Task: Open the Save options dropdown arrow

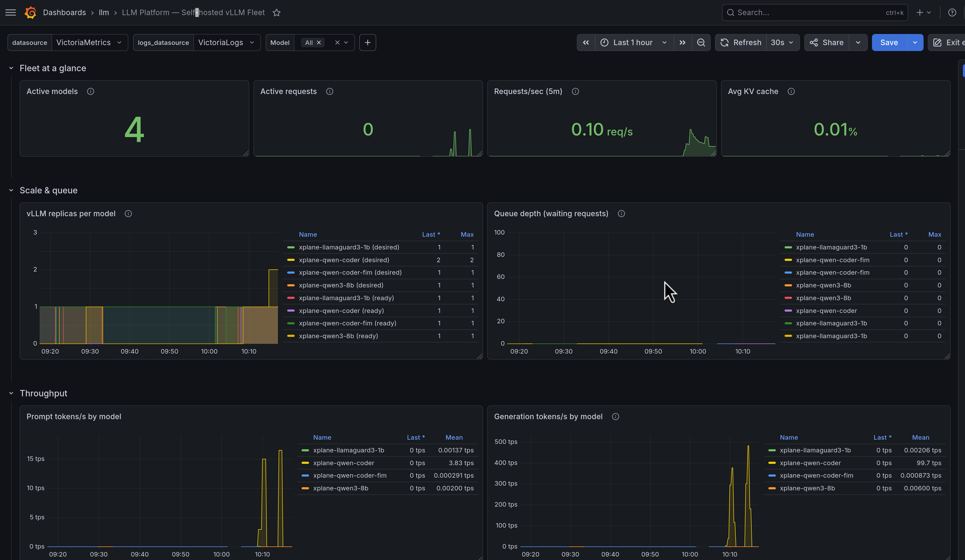Action: pos(915,43)
